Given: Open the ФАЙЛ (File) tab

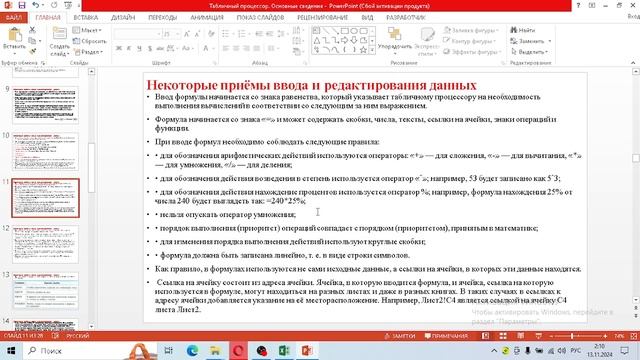Looking at the screenshot, I should coord(13,18).
